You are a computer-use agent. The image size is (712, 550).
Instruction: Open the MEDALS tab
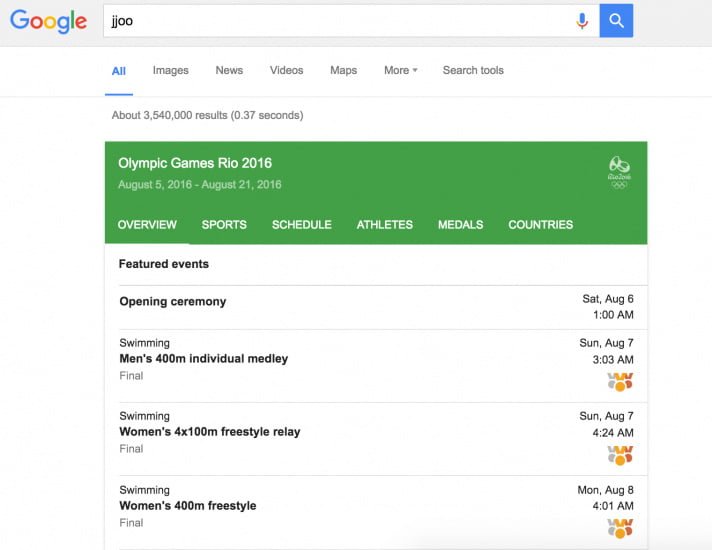[x=460, y=225]
